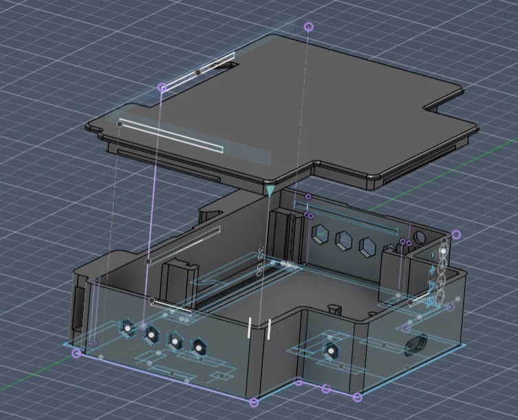Click the -33.00 offset dimension value
518x420 pixels.
click(x=259, y=261)
